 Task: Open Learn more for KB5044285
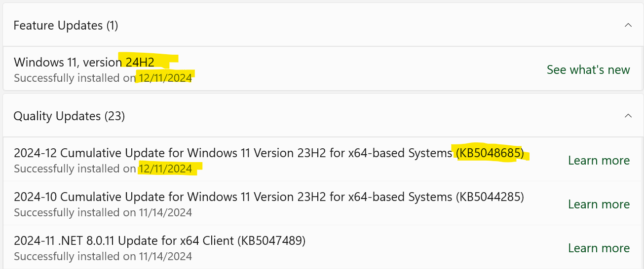click(x=599, y=204)
